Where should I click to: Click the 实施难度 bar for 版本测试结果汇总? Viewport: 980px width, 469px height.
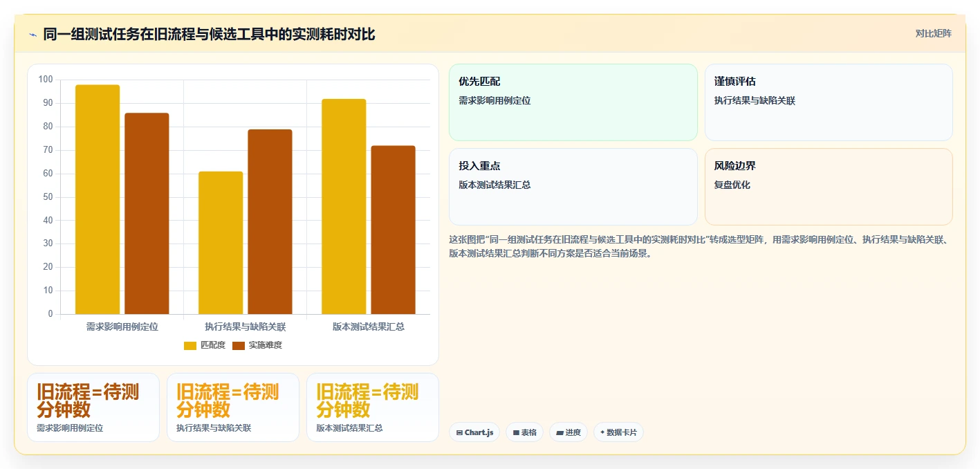coord(393,230)
